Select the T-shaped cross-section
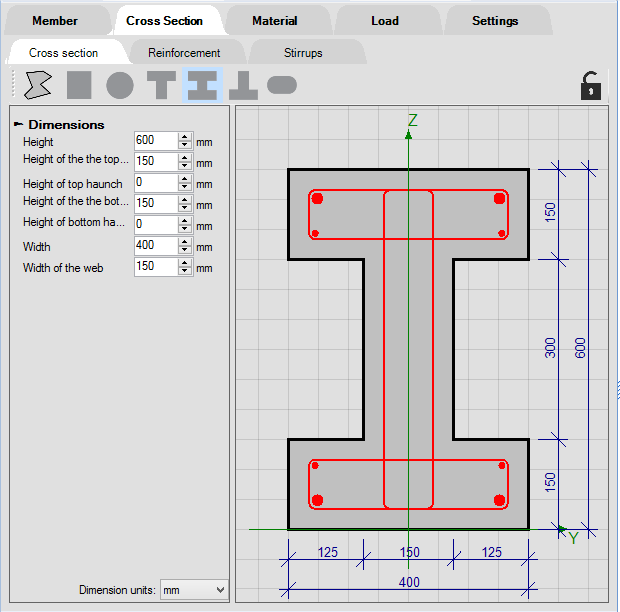This screenshot has height=612, width=620. pos(161,85)
